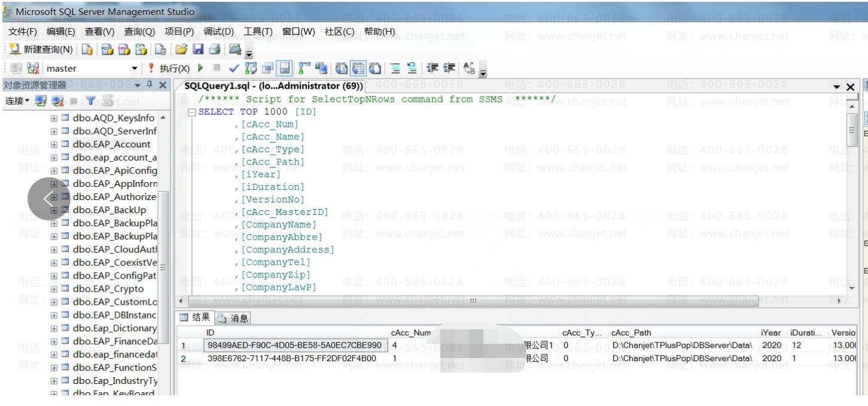The image size is (868, 406).
Task: Click the Comment out selected lines icon
Action: pos(395,68)
